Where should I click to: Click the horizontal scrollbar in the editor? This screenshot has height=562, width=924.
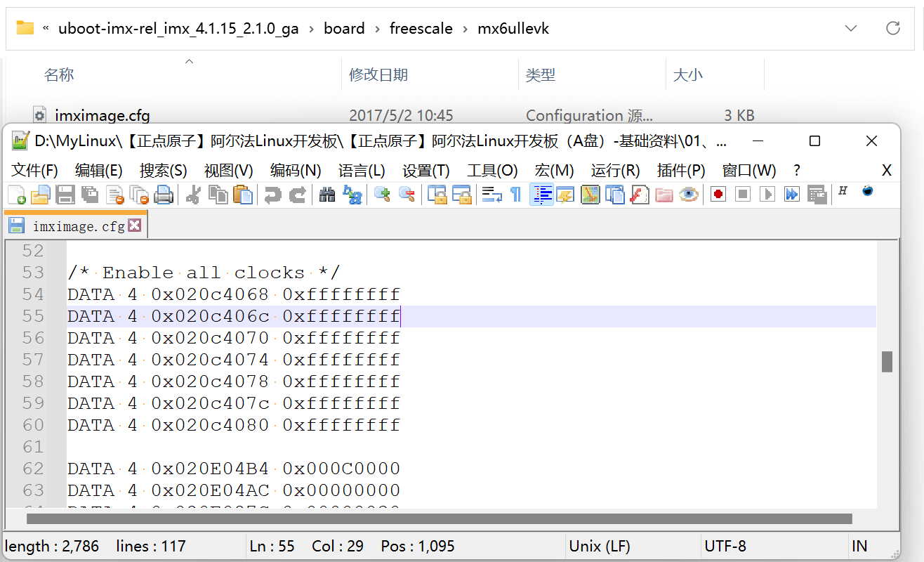click(x=439, y=519)
